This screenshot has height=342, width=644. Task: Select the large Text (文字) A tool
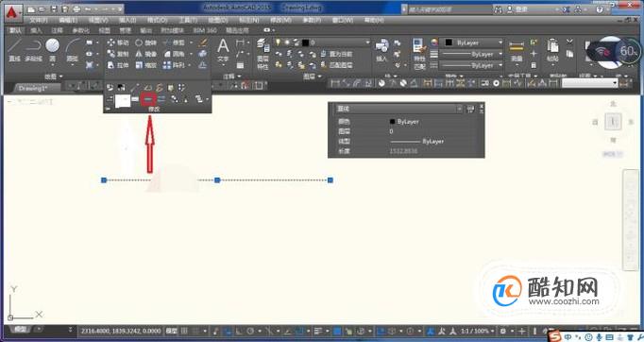point(223,50)
